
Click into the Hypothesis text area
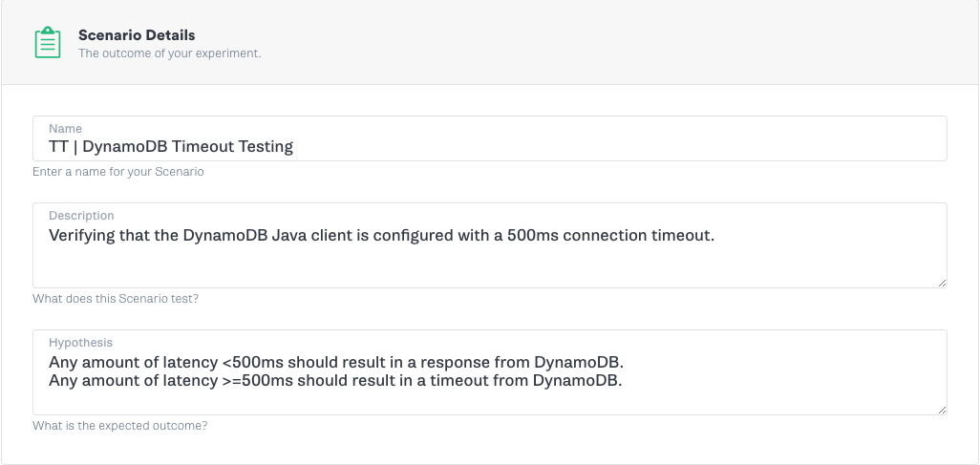[x=489, y=372]
